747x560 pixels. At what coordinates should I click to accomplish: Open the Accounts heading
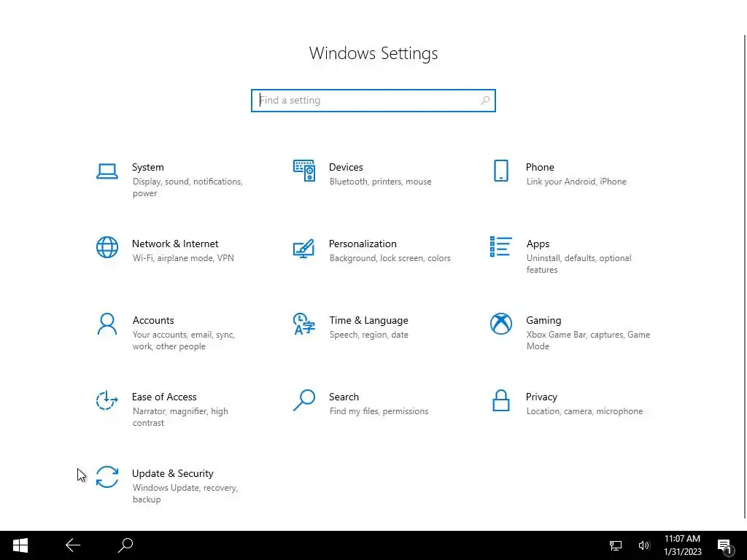coord(153,321)
